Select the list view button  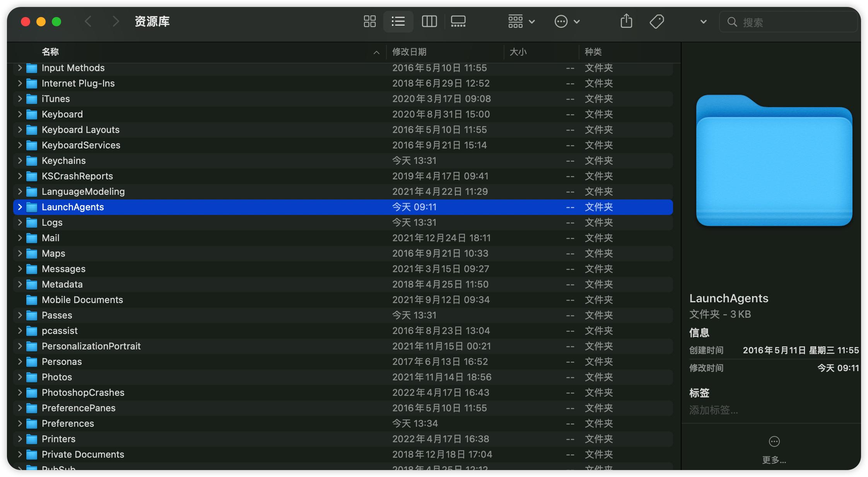click(398, 21)
